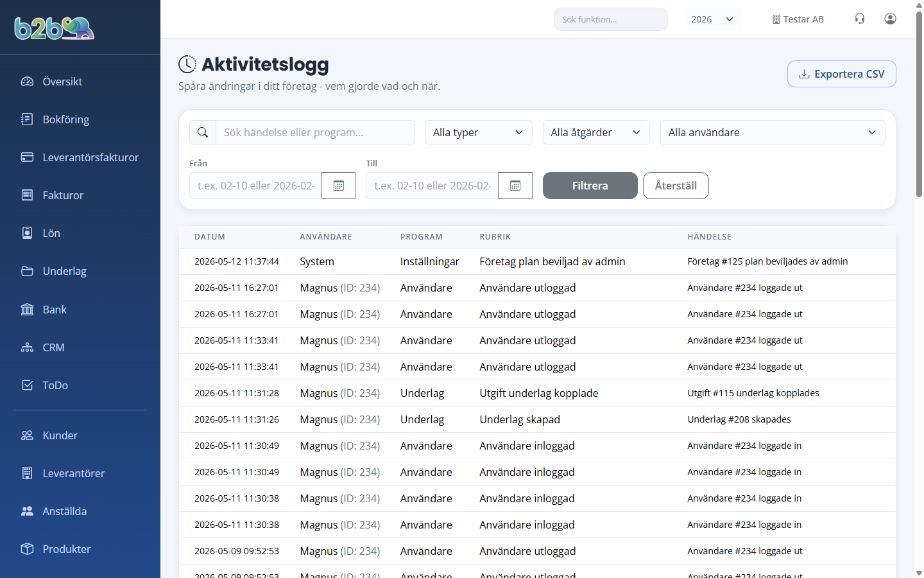The width and height of the screenshot is (924, 578).
Task: Navigate to Bokföring menu item
Action: click(x=66, y=119)
